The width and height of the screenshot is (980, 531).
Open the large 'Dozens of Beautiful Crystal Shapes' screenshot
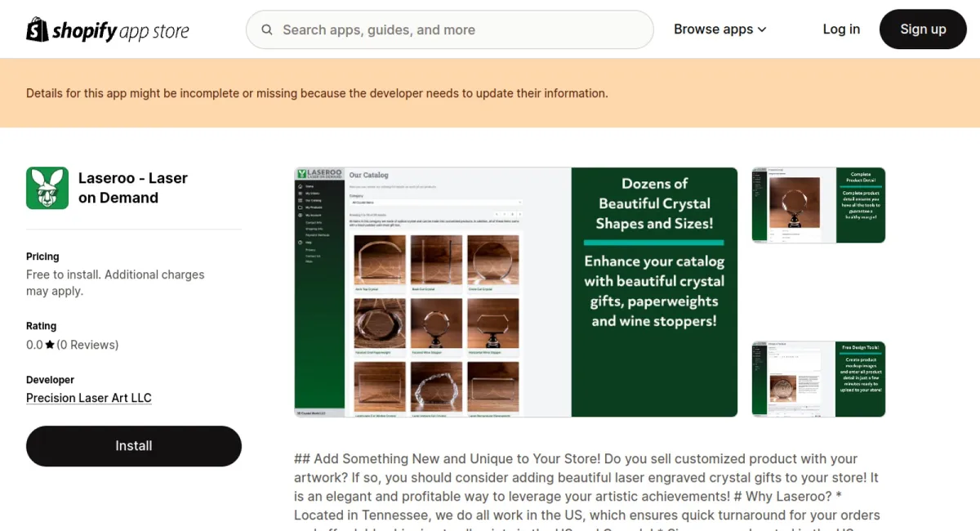(515, 292)
